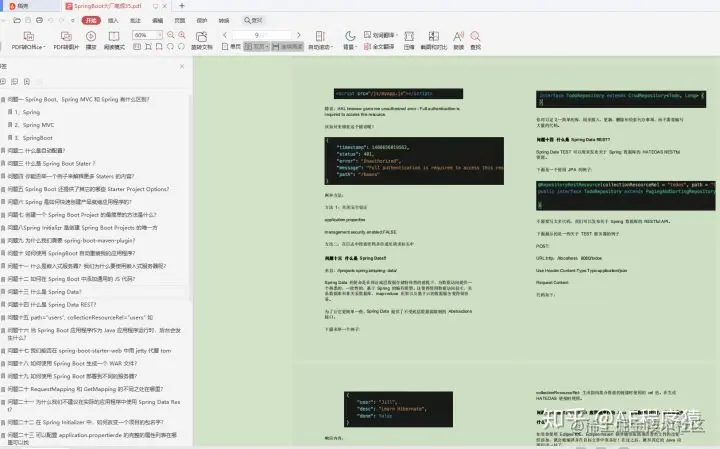Open bookmark about Starter Project Options
Image resolution: width=720 pixels, height=449 pixels.
[x=88, y=189]
